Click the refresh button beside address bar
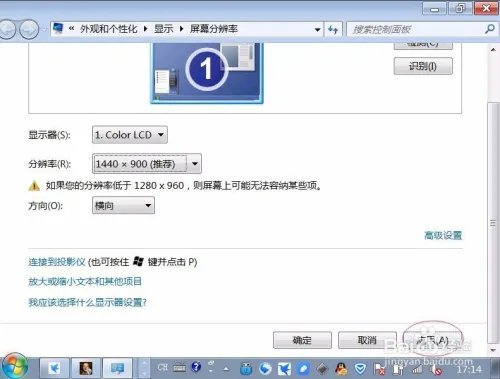Image resolution: width=500 pixels, height=379 pixels. (x=333, y=30)
